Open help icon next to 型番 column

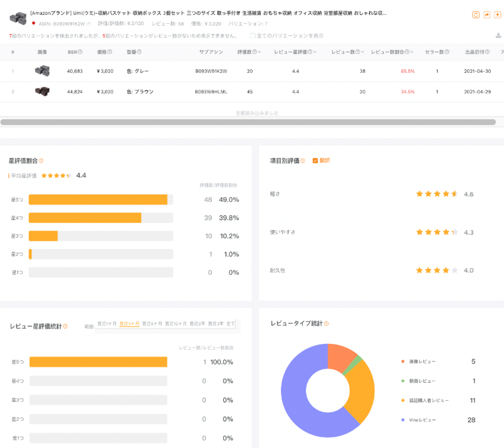[139, 52]
